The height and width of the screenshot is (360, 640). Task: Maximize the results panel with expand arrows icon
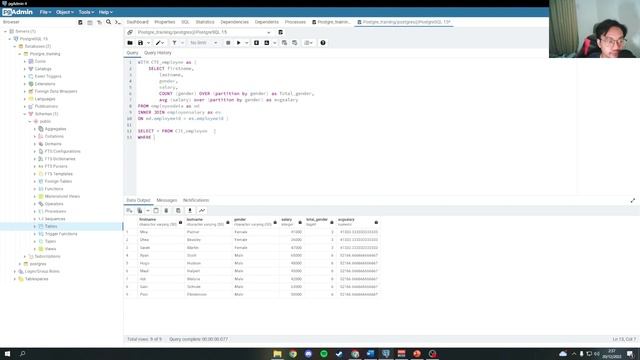[x=633, y=200]
